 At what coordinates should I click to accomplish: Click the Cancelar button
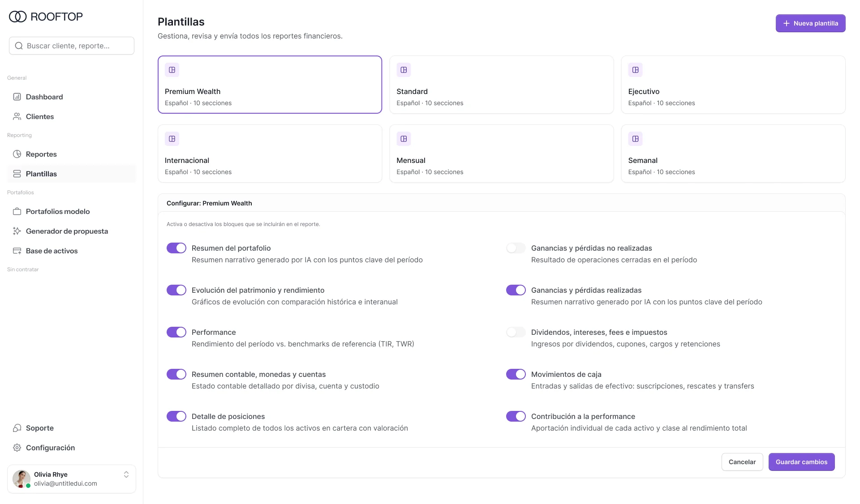pyautogui.click(x=742, y=462)
